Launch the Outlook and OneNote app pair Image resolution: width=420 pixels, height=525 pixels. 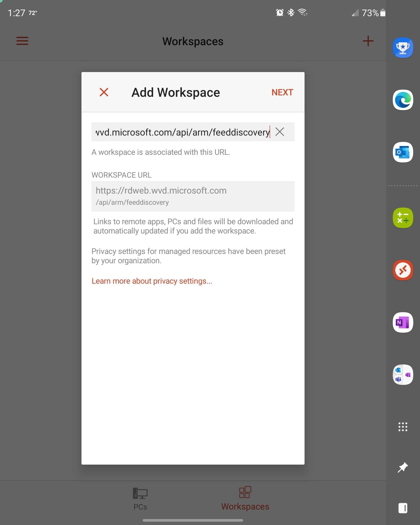pos(403,375)
